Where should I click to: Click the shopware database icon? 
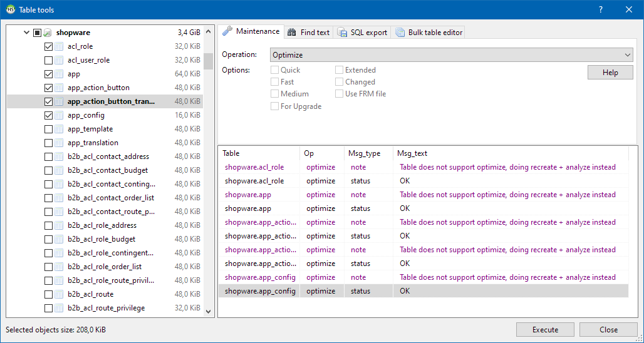(48, 33)
